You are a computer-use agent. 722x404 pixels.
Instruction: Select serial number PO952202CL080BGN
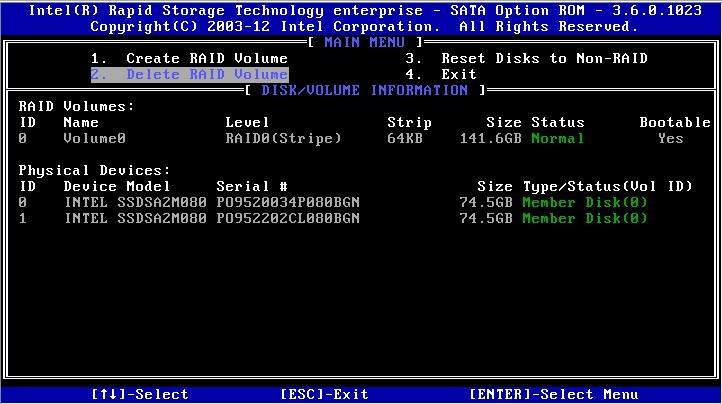coord(288,218)
